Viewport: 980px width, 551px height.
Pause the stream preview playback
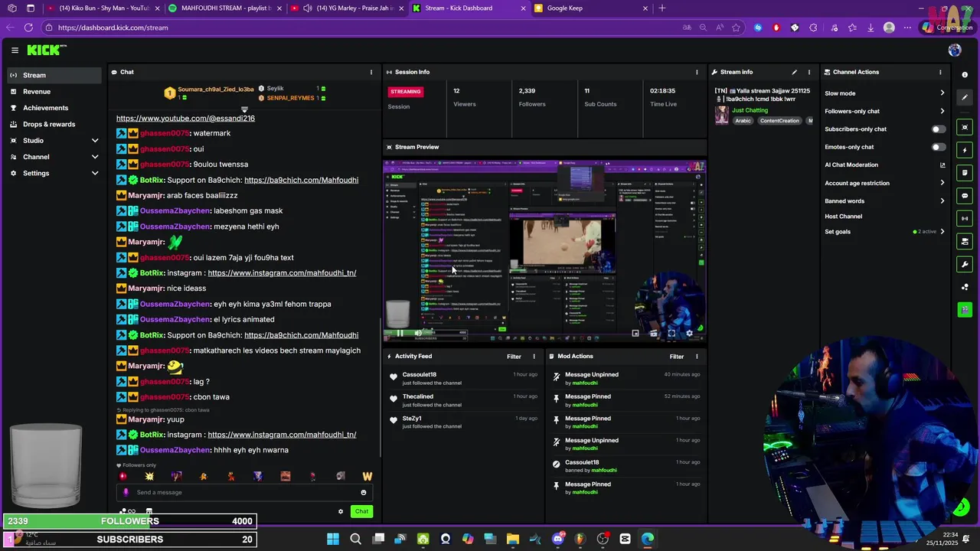tap(400, 333)
